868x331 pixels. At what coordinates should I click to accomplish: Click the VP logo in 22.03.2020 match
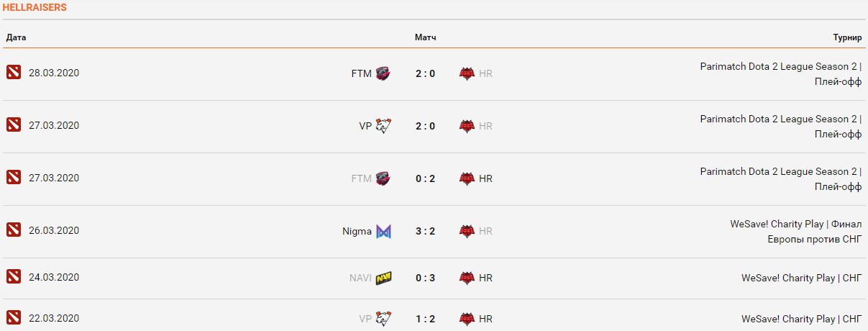coord(383,318)
